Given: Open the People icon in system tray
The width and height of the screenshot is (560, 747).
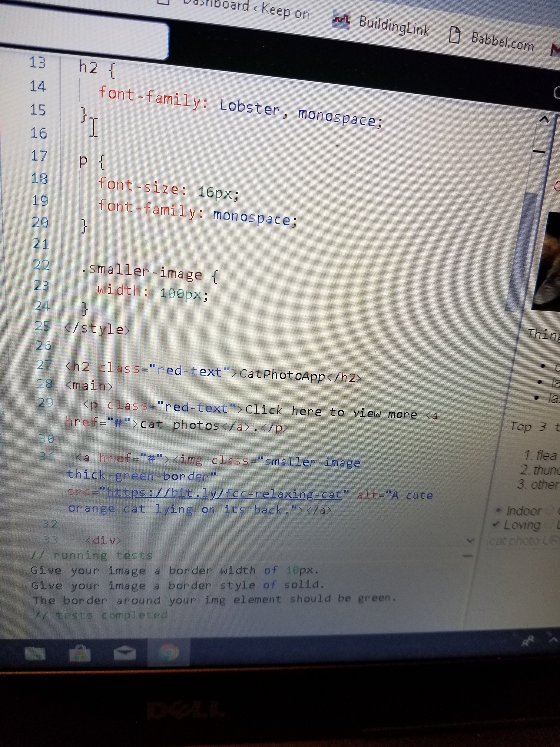Looking at the screenshot, I should point(528,641).
